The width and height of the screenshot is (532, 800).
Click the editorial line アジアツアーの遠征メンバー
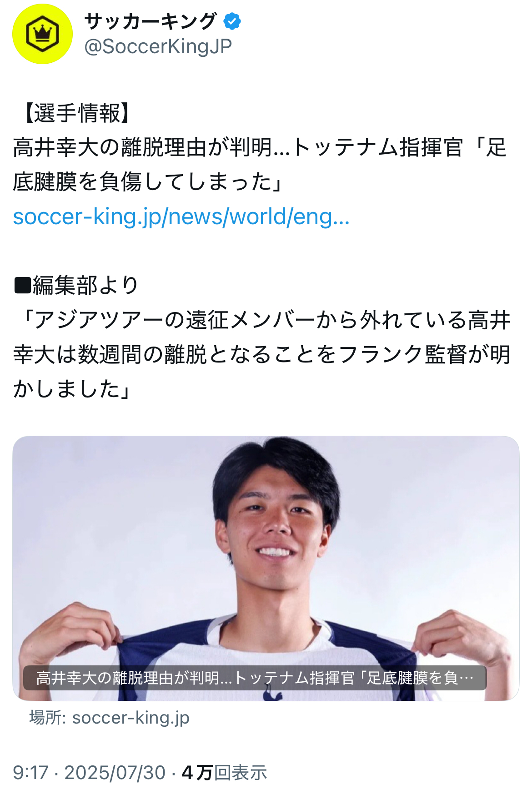261,320
